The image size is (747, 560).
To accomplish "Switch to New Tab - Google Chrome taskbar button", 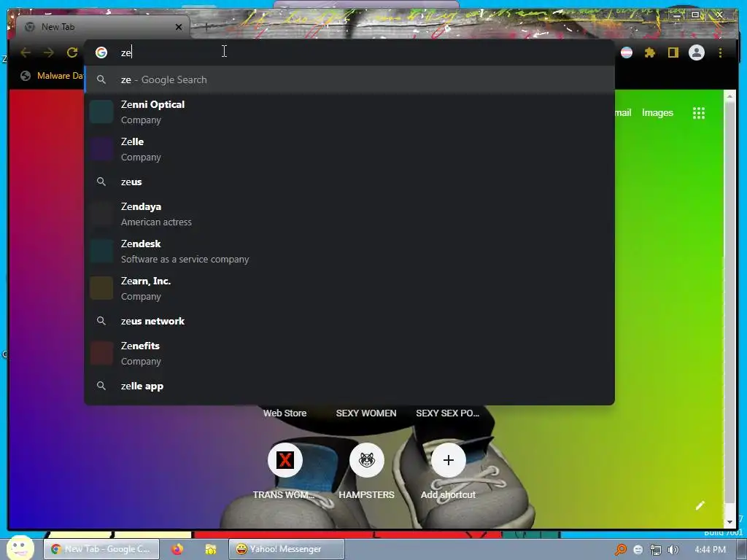I will (101, 549).
